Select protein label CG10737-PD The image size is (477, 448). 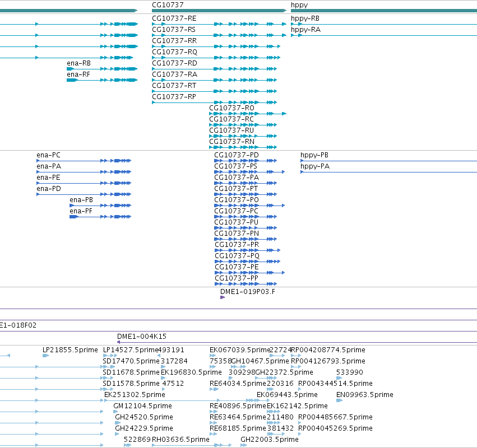(237, 155)
